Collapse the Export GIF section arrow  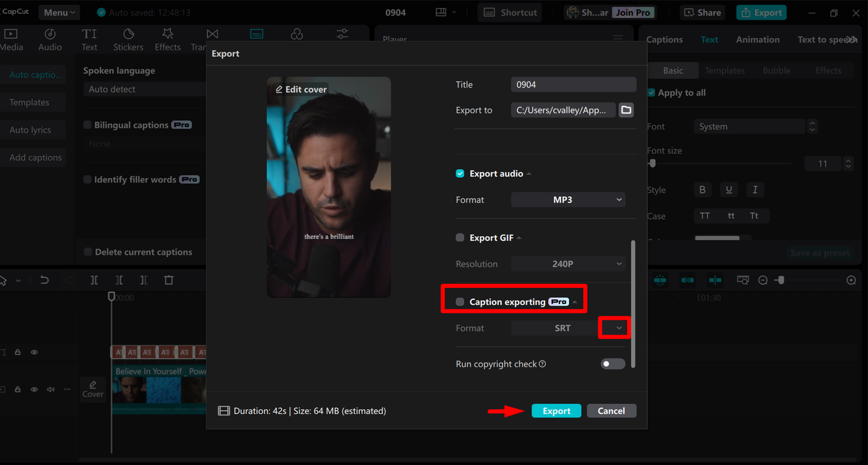(x=519, y=238)
